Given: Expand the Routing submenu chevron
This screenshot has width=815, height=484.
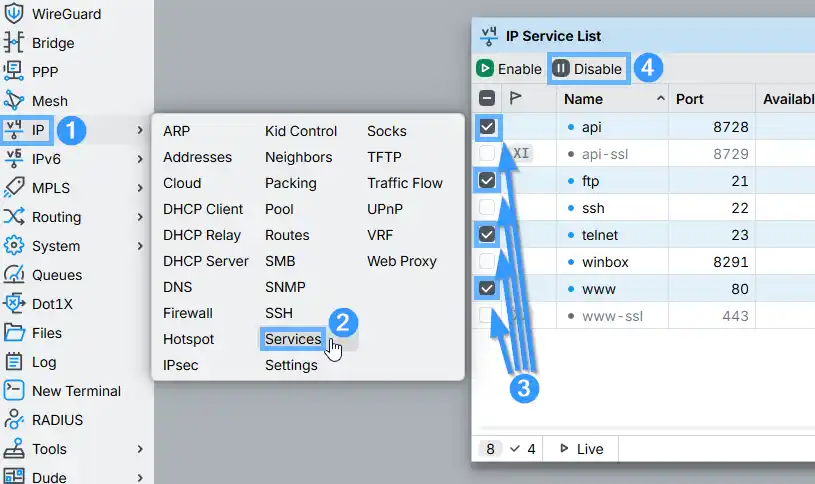Looking at the screenshot, I should (140, 217).
